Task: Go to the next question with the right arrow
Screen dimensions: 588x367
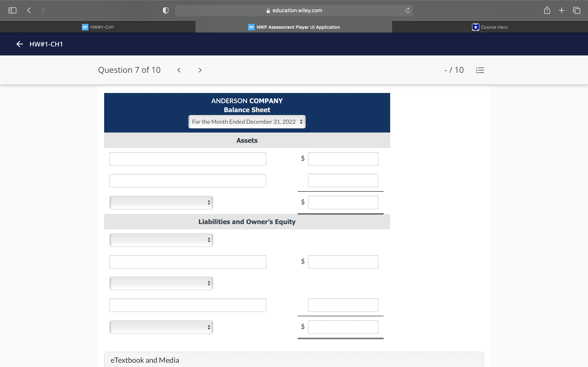Action: pyautogui.click(x=200, y=70)
